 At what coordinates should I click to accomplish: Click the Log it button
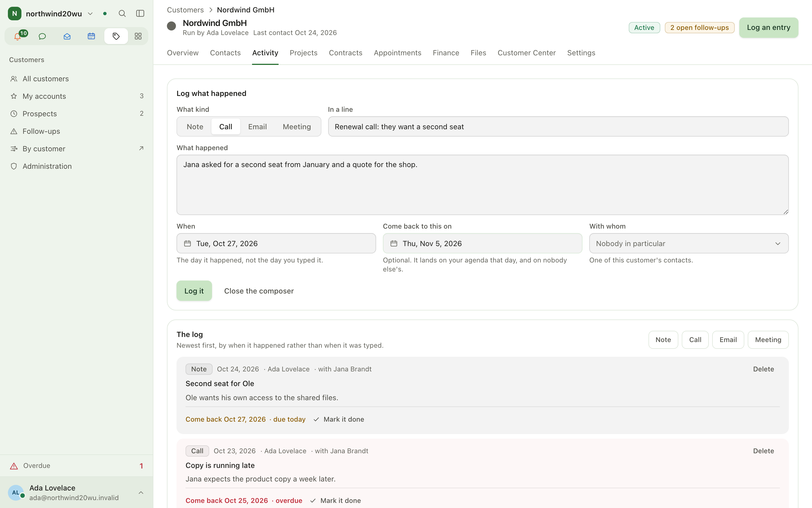click(194, 291)
